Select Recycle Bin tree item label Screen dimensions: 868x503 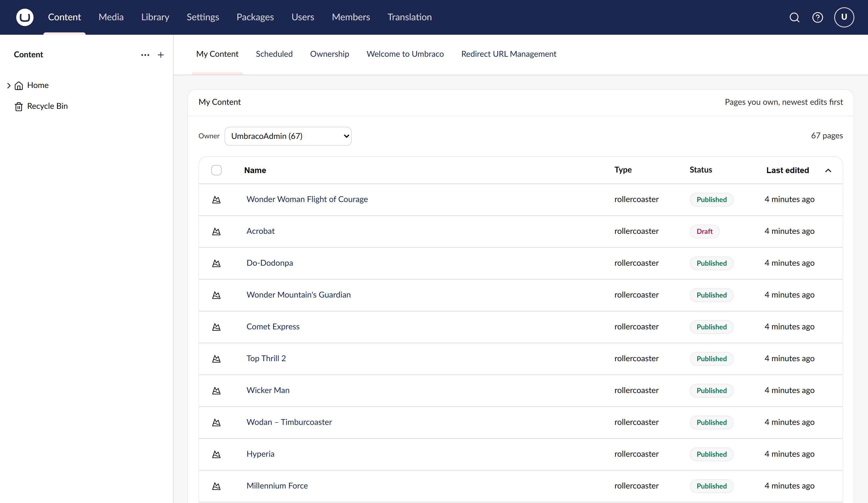click(x=47, y=106)
